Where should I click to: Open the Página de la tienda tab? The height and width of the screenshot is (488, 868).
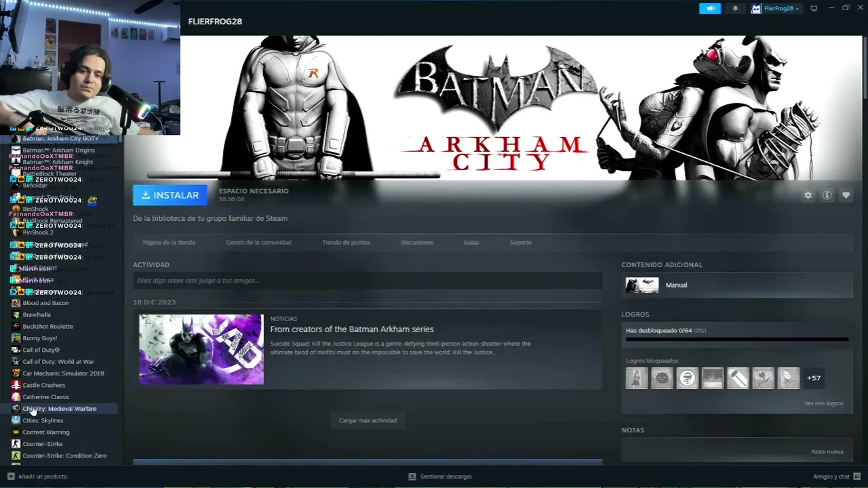click(169, 242)
